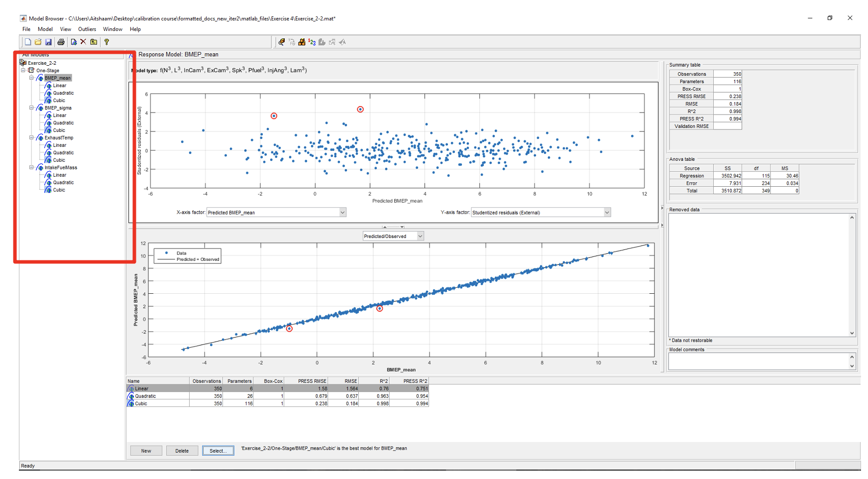Collapse the BMEP_sigma tree node
868x479 pixels.
31,108
